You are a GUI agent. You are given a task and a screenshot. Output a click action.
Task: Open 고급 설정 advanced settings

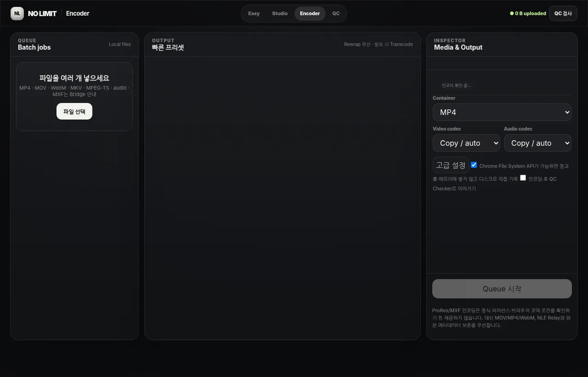point(451,165)
